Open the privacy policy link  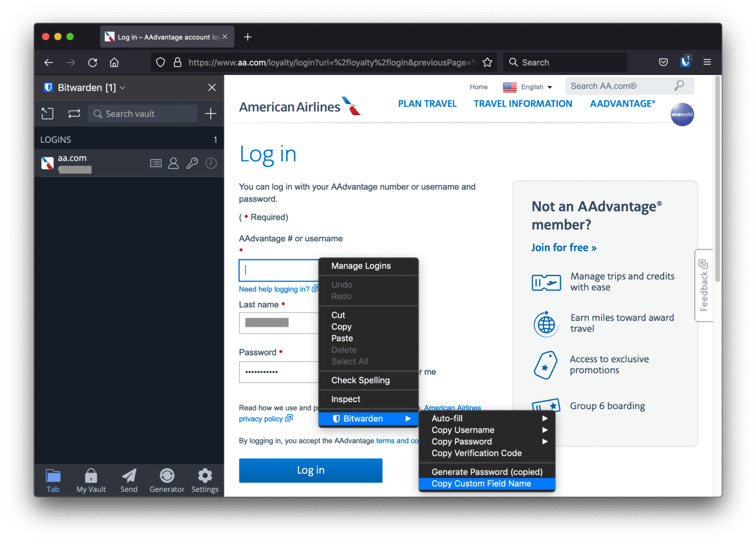coord(265,419)
